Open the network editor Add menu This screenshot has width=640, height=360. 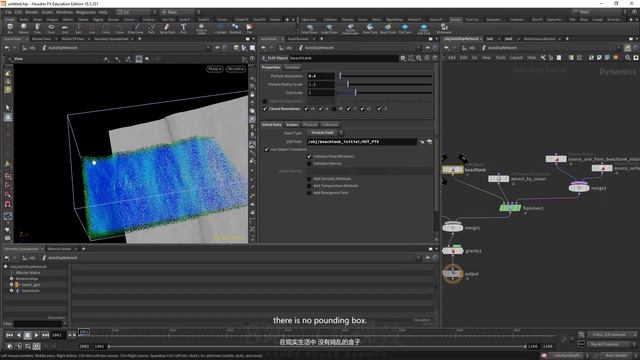coord(451,58)
